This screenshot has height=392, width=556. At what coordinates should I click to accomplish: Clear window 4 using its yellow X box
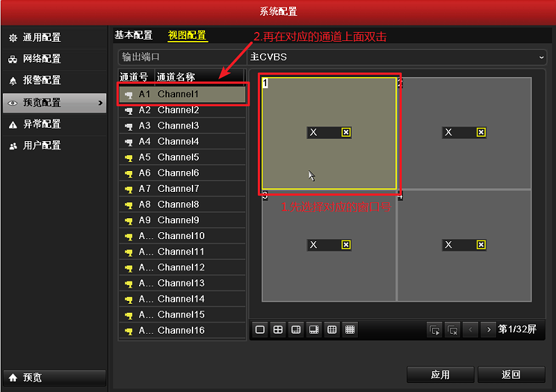(481, 245)
